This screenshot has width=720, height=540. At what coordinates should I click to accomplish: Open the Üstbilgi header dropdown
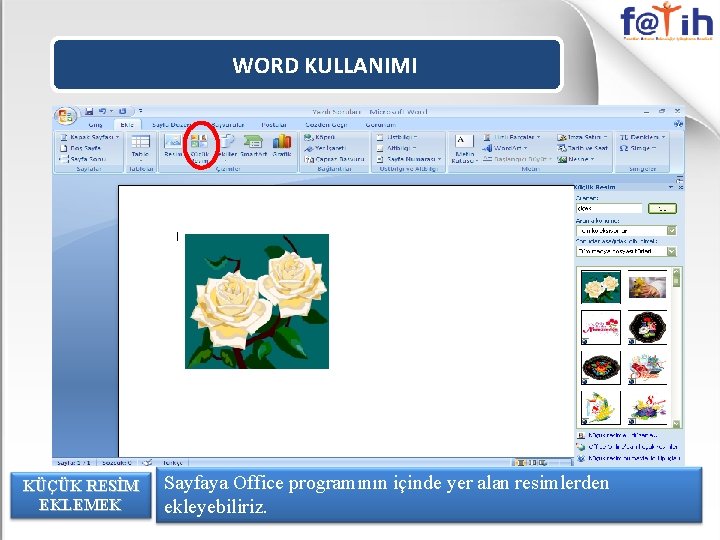pos(397,137)
